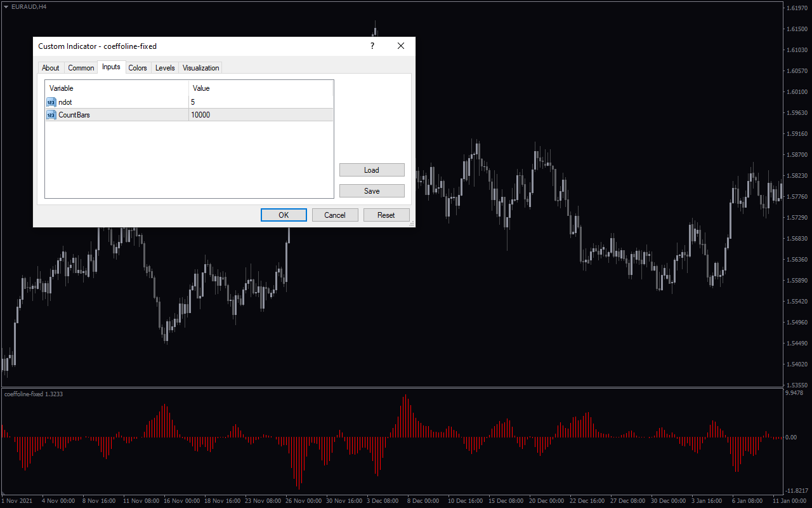Close the Custom Indicator dialog

(x=401, y=46)
